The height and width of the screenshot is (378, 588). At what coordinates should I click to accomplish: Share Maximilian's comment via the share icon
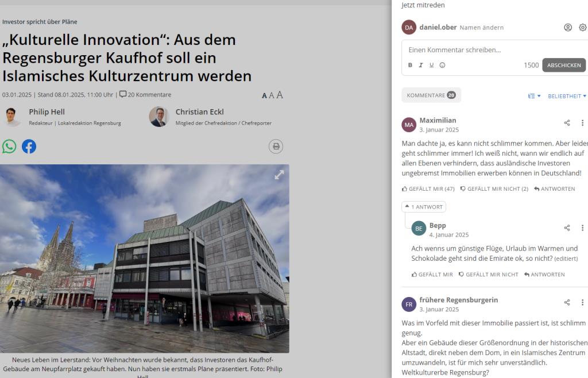click(x=566, y=122)
